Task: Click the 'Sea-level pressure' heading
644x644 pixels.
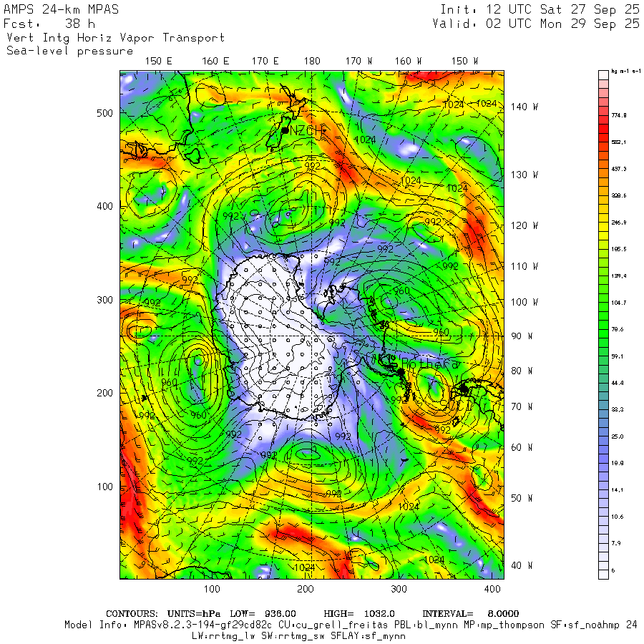Action: [70, 51]
